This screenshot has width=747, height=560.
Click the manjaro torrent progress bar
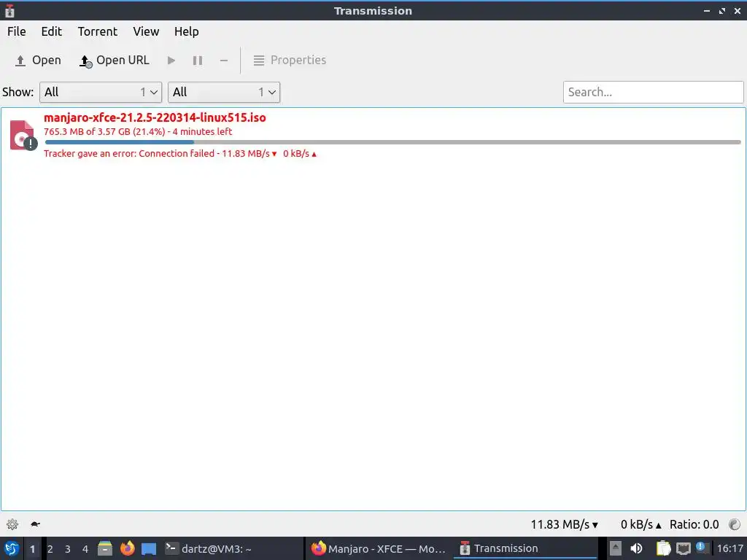point(392,142)
